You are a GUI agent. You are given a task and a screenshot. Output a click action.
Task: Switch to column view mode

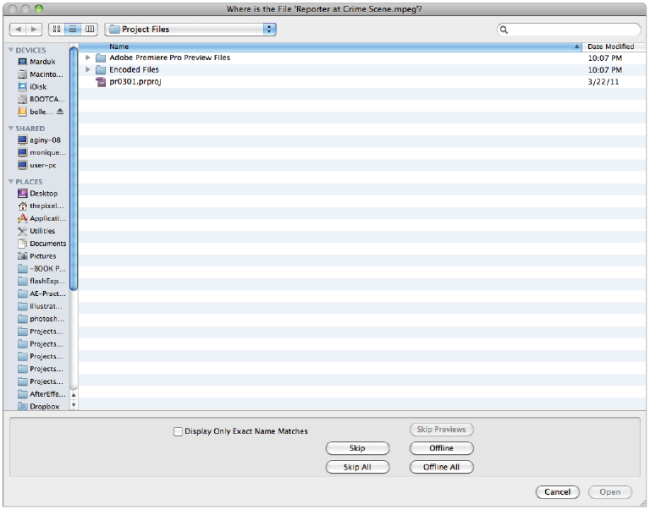(x=89, y=30)
